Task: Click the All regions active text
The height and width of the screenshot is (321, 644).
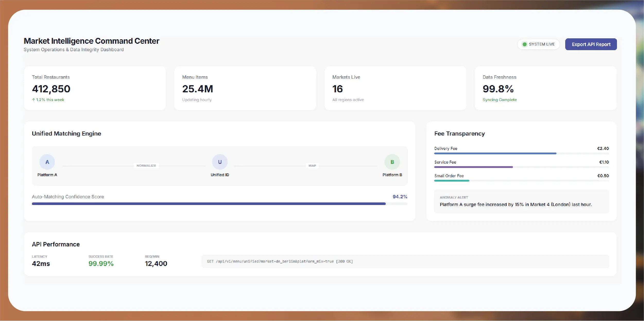Action: click(348, 100)
